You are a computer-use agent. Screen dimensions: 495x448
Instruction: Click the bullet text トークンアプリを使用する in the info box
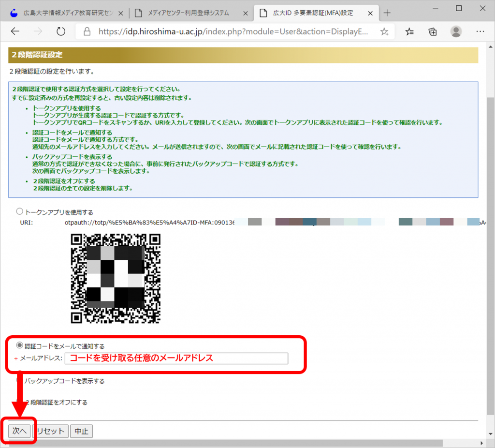67,108
